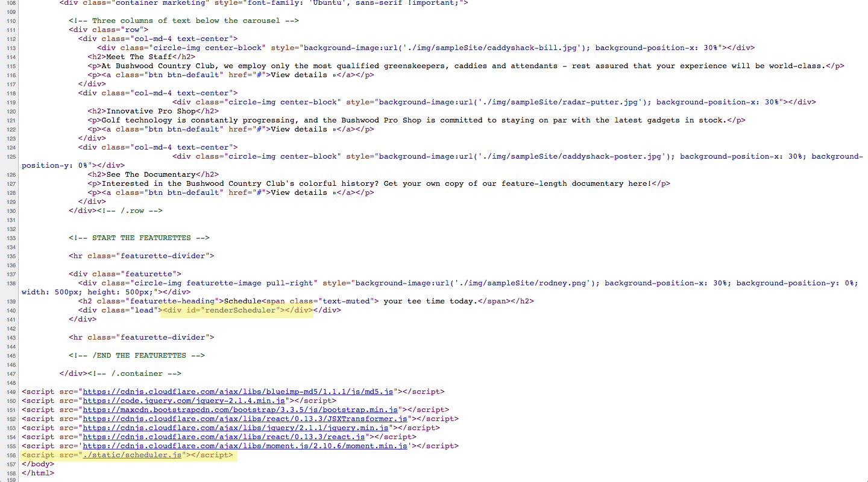Click the 'Golf technology is constantly progressing' paragraph
868x482 pixels.
(417, 120)
